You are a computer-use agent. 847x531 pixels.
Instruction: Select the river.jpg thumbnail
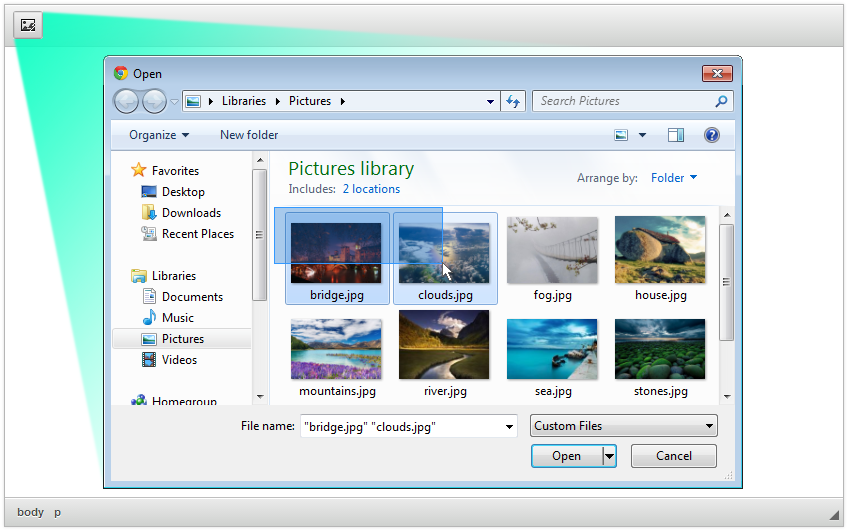(444, 345)
